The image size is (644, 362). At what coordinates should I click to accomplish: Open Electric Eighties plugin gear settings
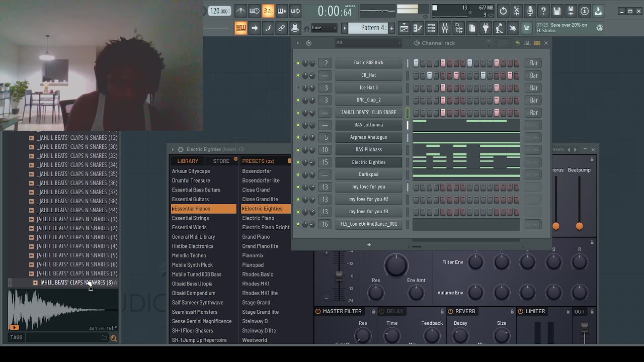(181, 149)
